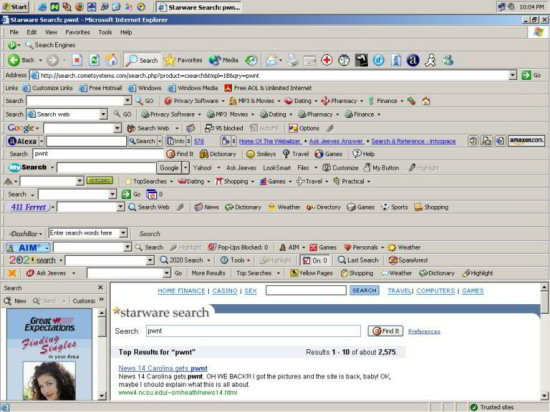
Task: Open the amazon.com toolbar button
Action: (x=526, y=141)
